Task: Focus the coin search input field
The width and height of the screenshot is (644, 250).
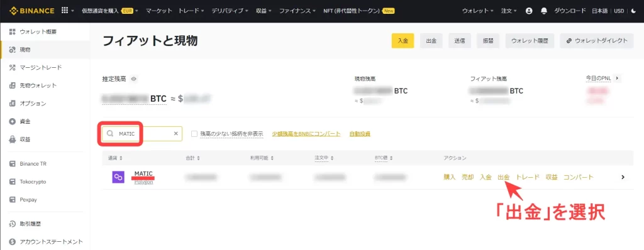Action: tap(142, 133)
